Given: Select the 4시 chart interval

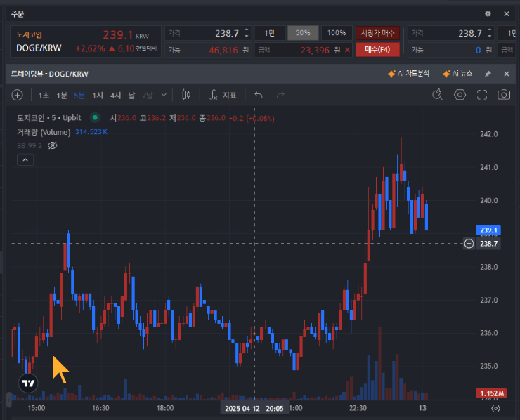Looking at the screenshot, I should 115,95.
